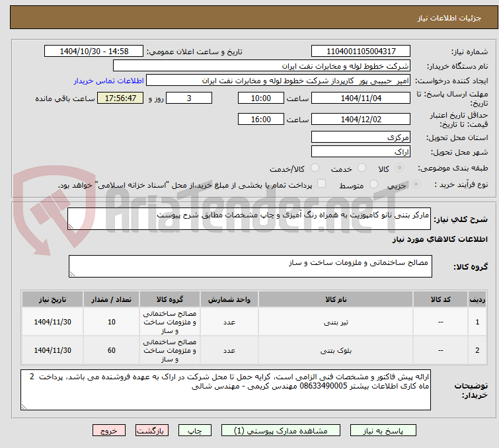Image resolution: width=499 pixels, height=448 pixels.
Task: Click the resize handle of توضیحات خریدار box
Action: [x=24, y=406]
